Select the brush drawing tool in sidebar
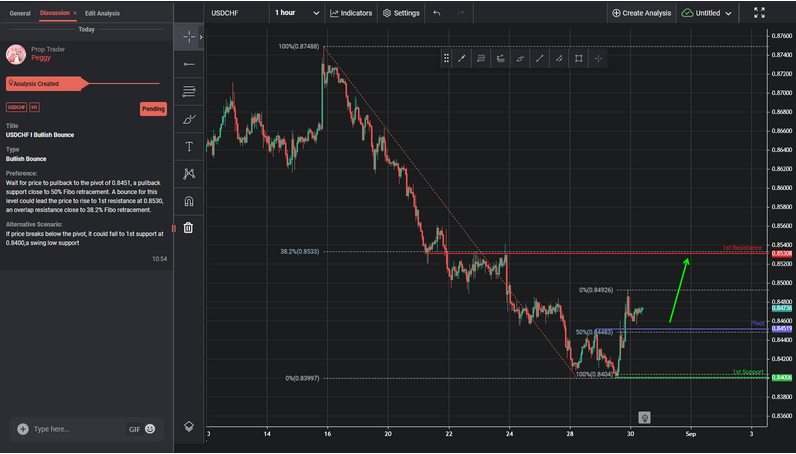 pos(189,119)
